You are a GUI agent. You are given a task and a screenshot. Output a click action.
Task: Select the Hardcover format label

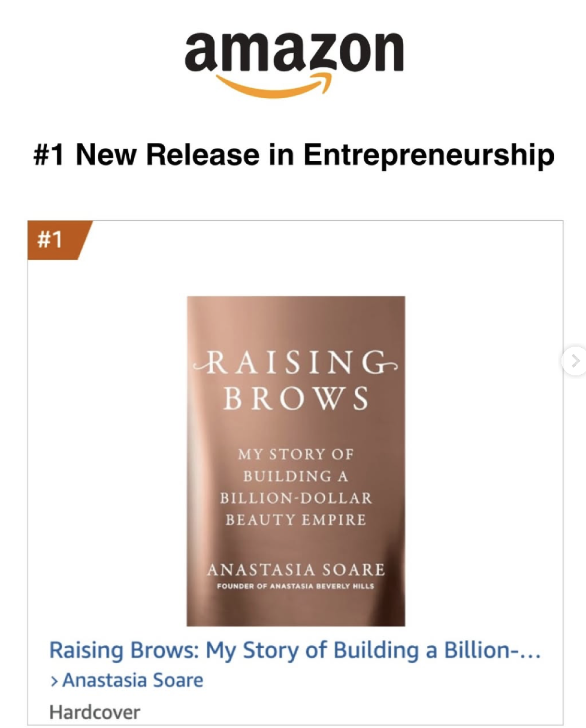pyautogui.click(x=95, y=712)
